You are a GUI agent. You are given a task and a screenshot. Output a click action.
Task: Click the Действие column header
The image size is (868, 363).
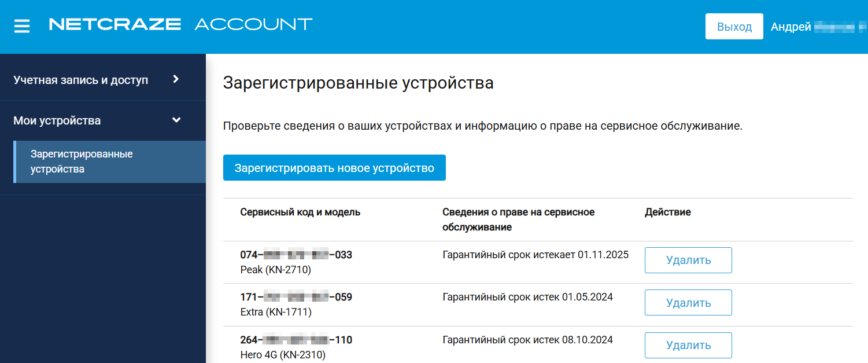coord(667,212)
